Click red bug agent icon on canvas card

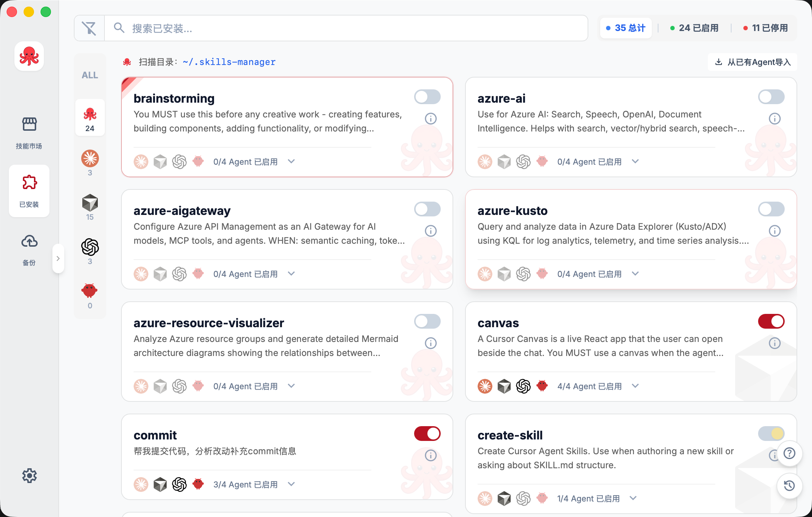point(542,386)
